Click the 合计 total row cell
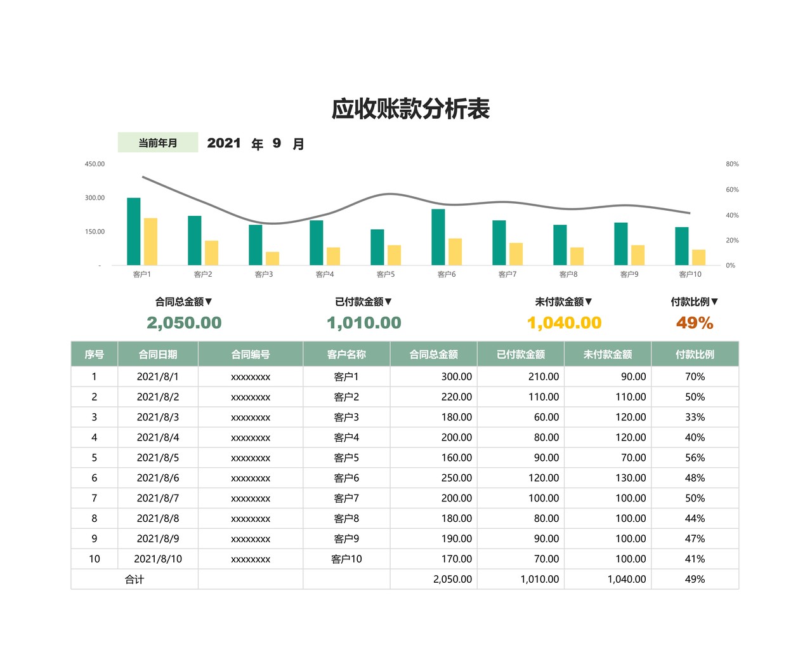Screen dimensions: 812x671 (x=134, y=579)
